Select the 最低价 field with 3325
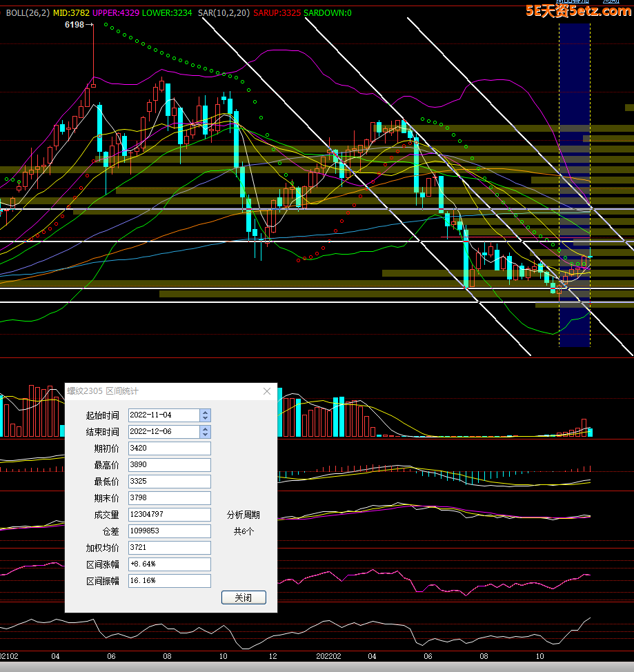 (x=170, y=482)
